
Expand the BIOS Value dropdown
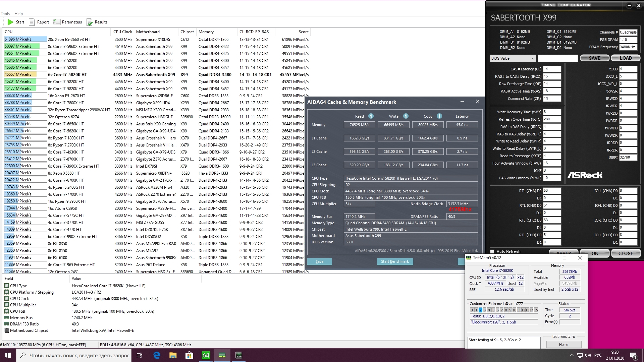pos(532,58)
